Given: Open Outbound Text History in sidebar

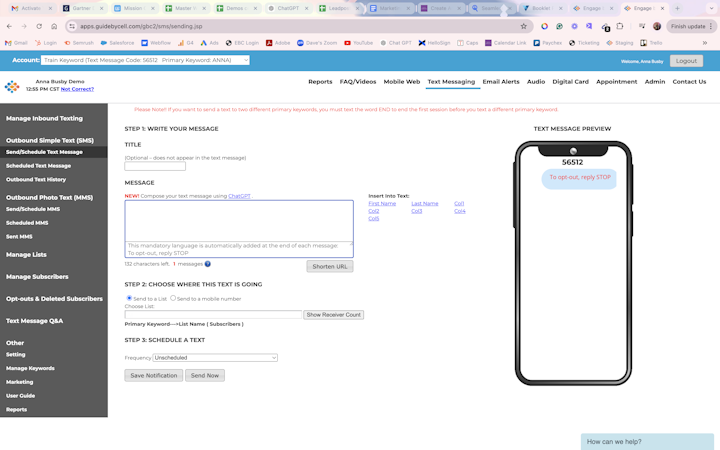Looking at the screenshot, I should 36,180.
